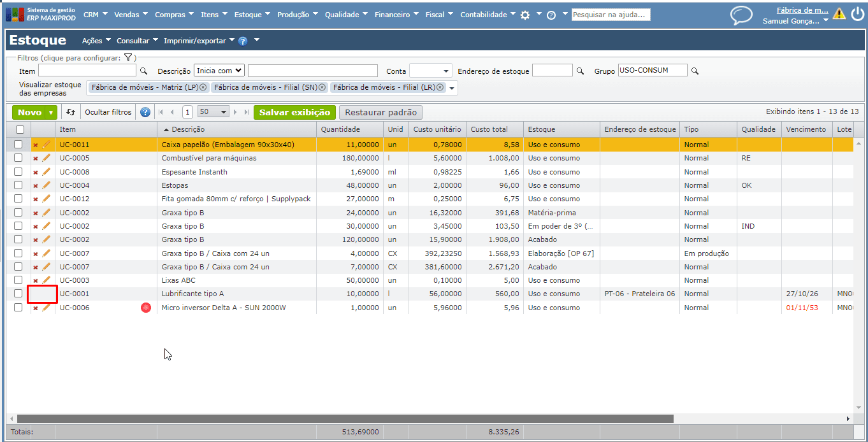Image resolution: width=868 pixels, height=442 pixels.
Task: Click the Restaurar padrão button
Action: (380, 113)
